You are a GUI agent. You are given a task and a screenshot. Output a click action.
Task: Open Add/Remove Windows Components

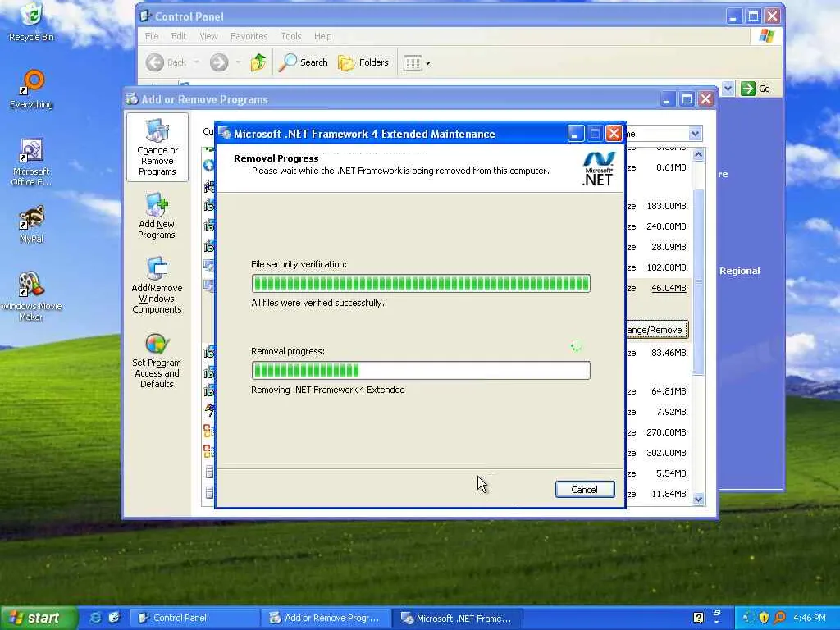pos(157,285)
